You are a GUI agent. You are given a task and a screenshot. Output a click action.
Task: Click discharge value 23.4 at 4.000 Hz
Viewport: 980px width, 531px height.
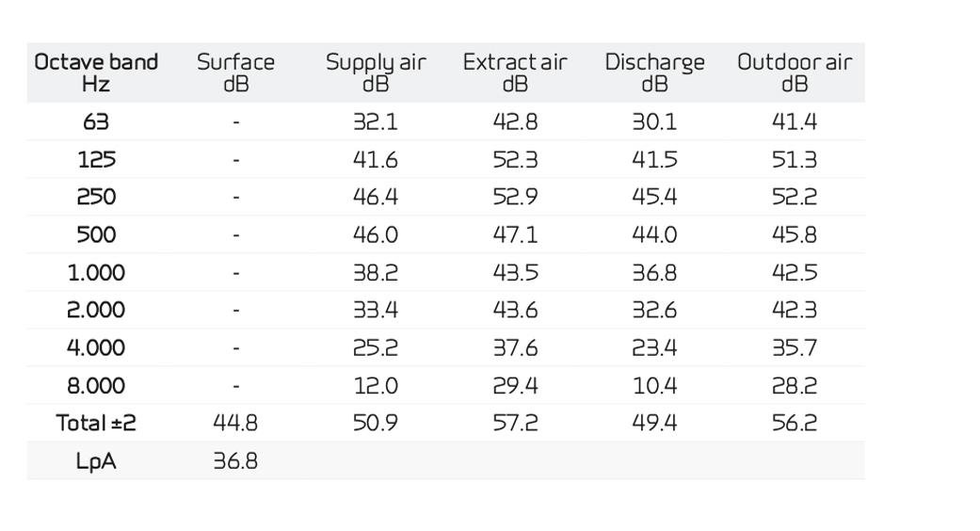[x=654, y=347]
